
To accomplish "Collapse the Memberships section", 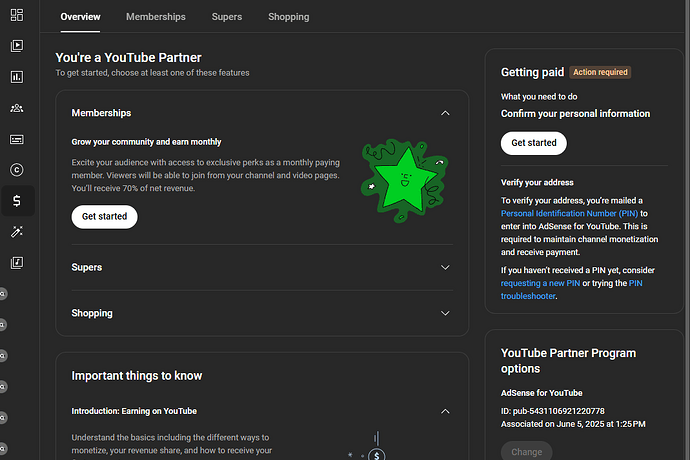I will [445, 113].
